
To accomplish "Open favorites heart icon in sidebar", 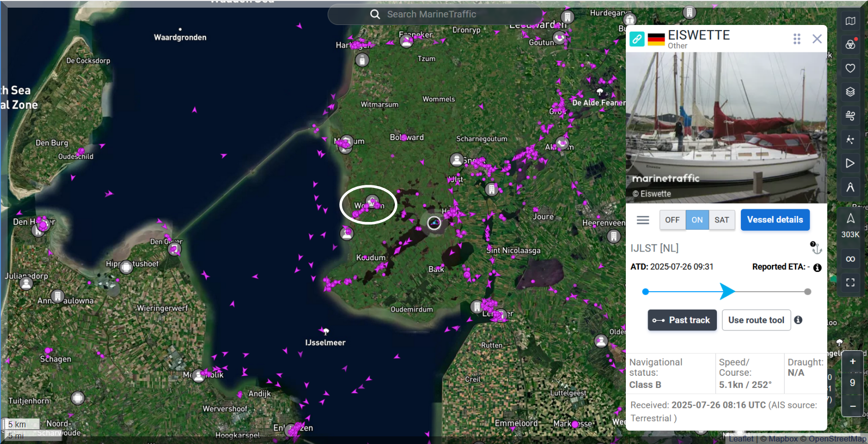I will pos(850,68).
